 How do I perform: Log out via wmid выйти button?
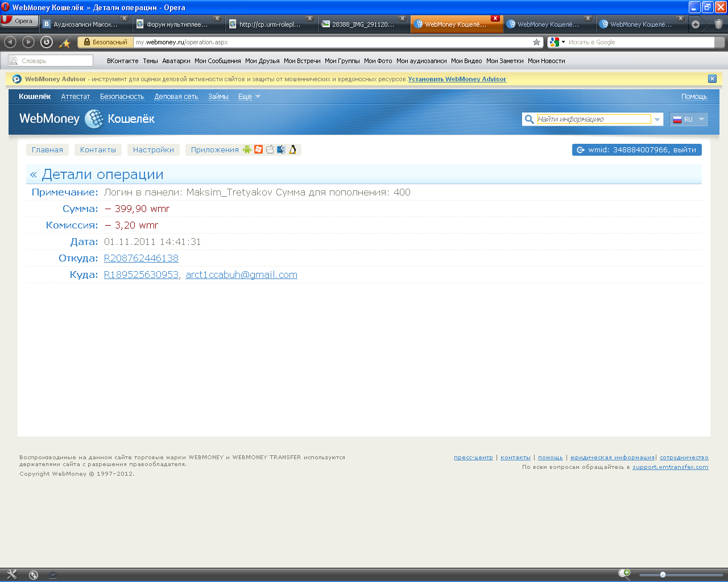(x=637, y=150)
